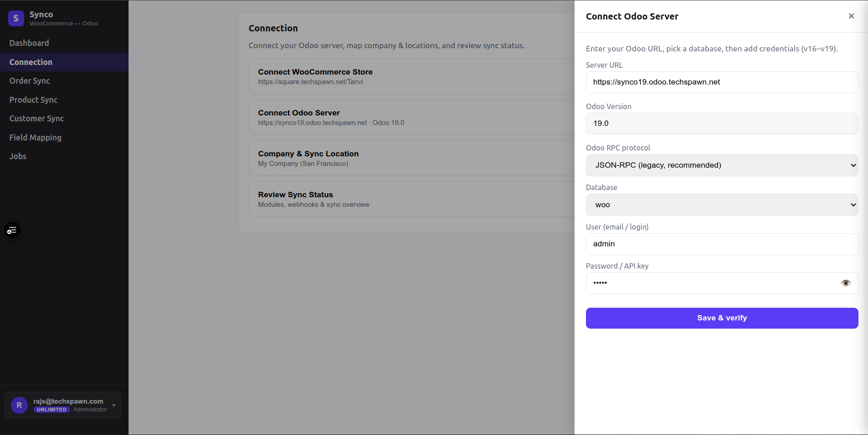Viewport: 868px width, 435px height.
Task: Open the Connect WooCommerce Store card
Action: (x=411, y=76)
